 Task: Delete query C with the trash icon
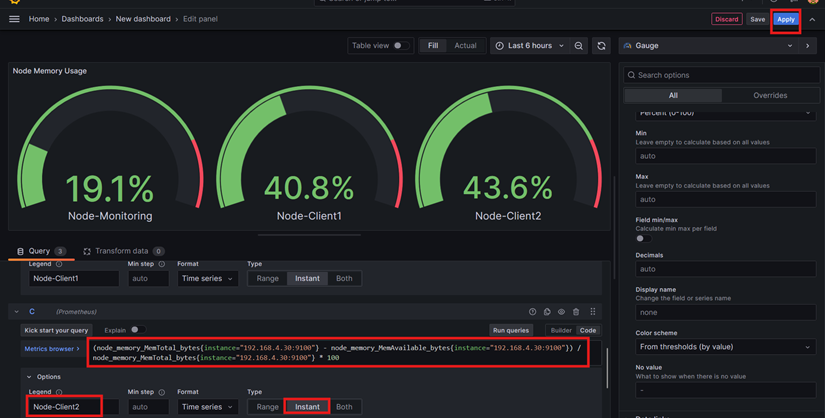pyautogui.click(x=576, y=312)
